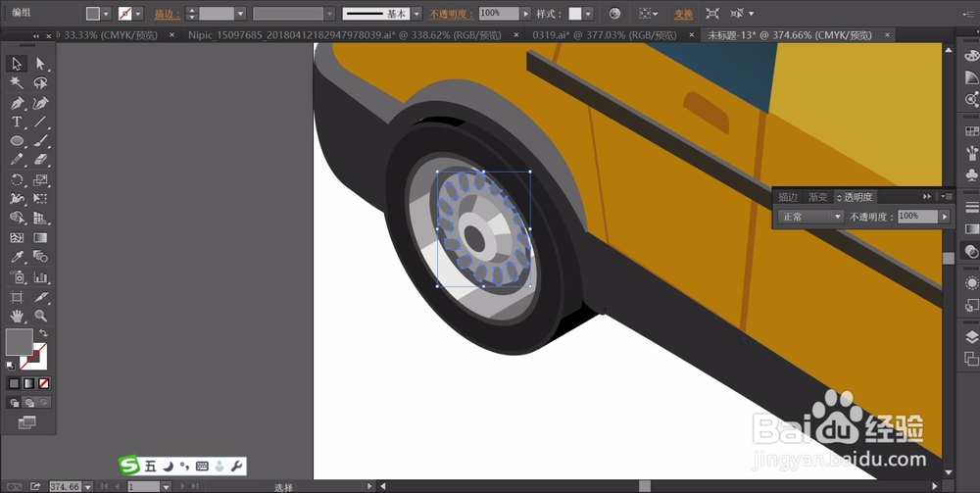
Task: Expand transparency panel opacity arrow
Action: pyautogui.click(x=945, y=217)
